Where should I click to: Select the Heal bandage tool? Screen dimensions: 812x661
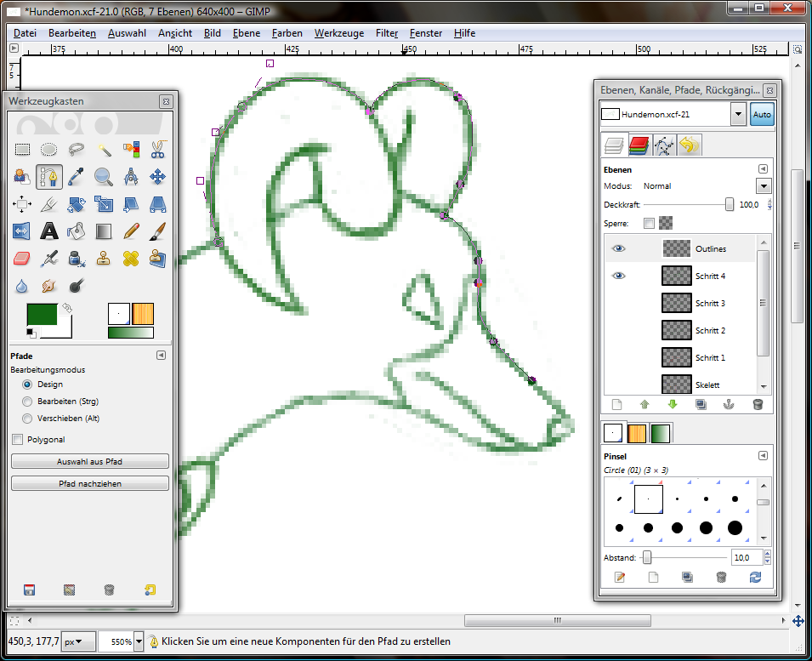tap(131, 258)
